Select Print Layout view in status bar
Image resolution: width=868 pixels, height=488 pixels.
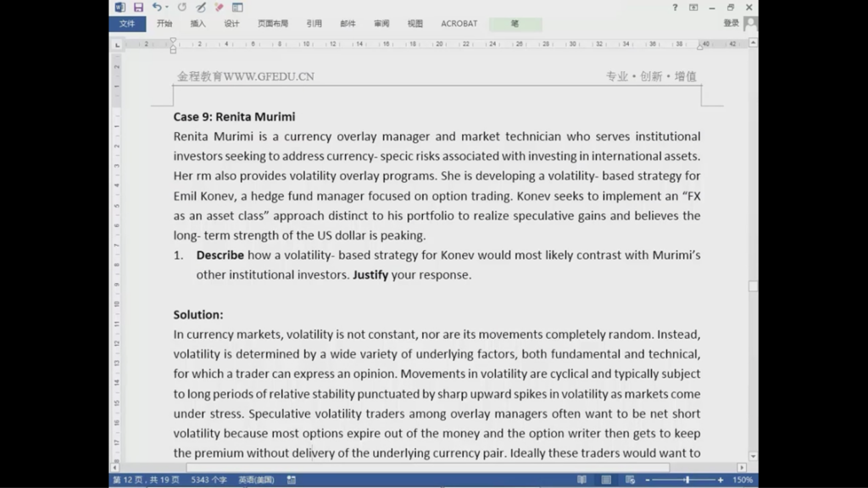pyautogui.click(x=605, y=480)
